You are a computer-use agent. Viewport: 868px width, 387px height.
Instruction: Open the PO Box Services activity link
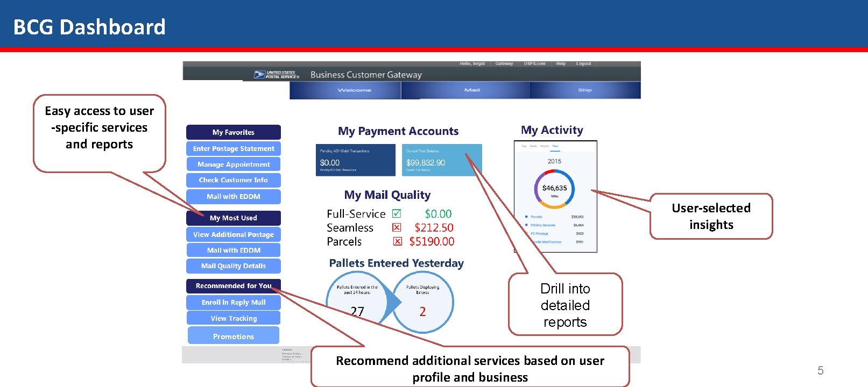point(543,225)
